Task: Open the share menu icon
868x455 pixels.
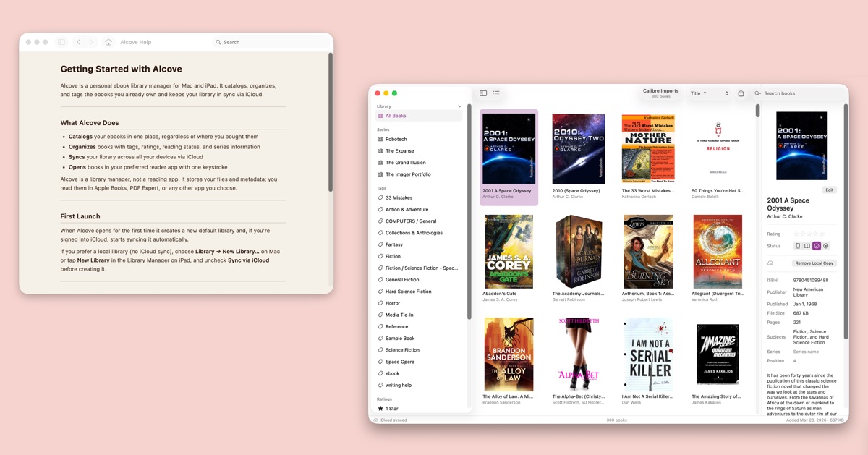Action: pos(741,93)
